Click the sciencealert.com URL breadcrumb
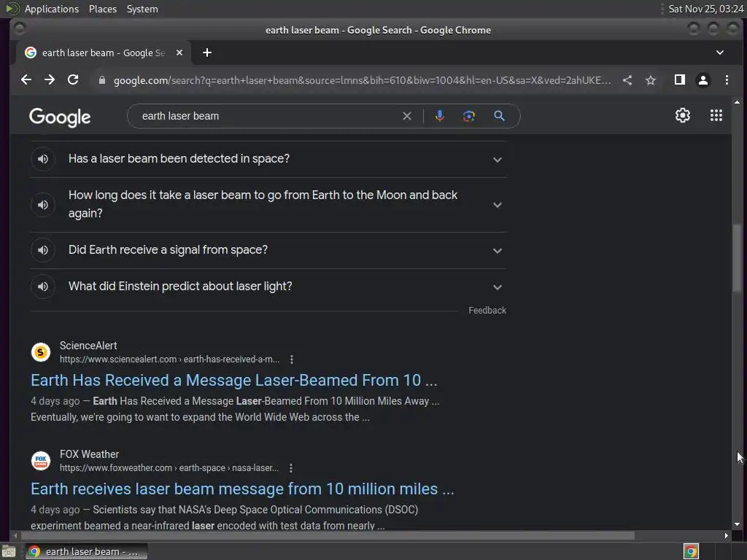The height and width of the screenshot is (560, 747). point(169,359)
